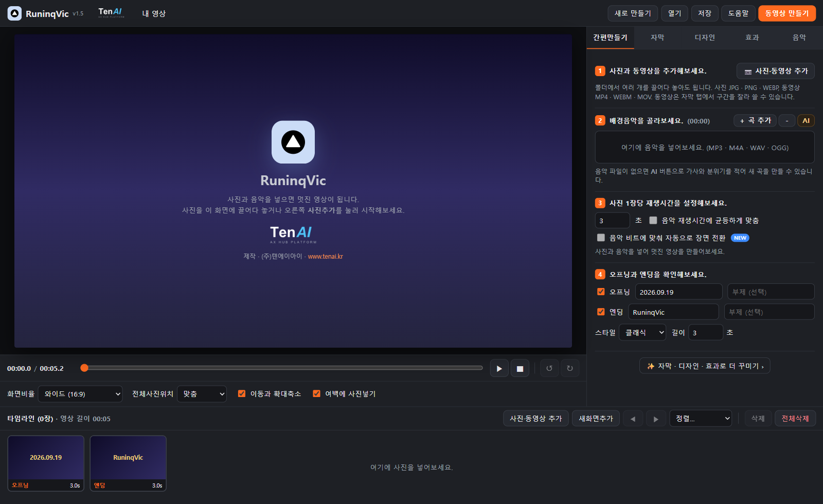
Task: Click the 전체삭제 button
Action: tap(795, 419)
